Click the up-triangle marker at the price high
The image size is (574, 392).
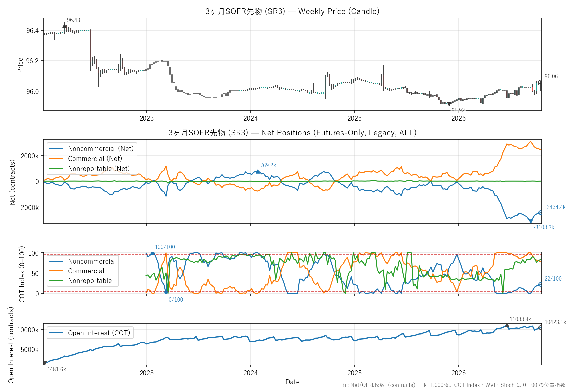pos(64,26)
